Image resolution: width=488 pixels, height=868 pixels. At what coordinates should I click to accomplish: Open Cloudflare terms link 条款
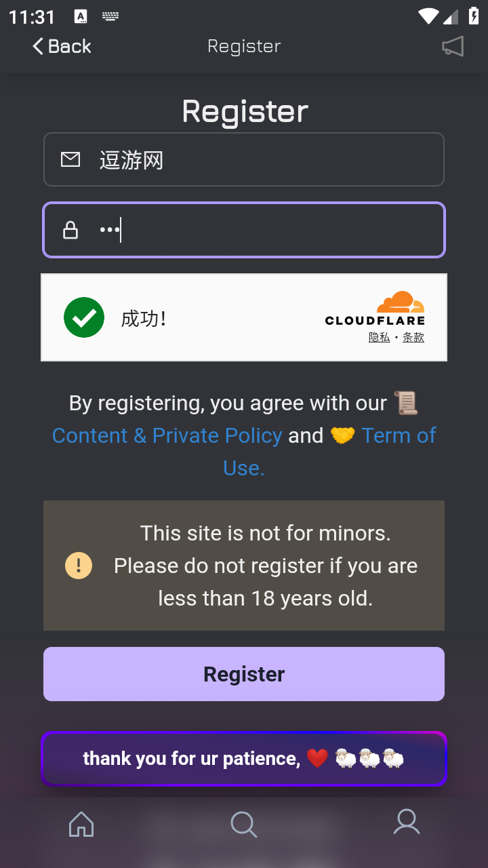point(413,337)
